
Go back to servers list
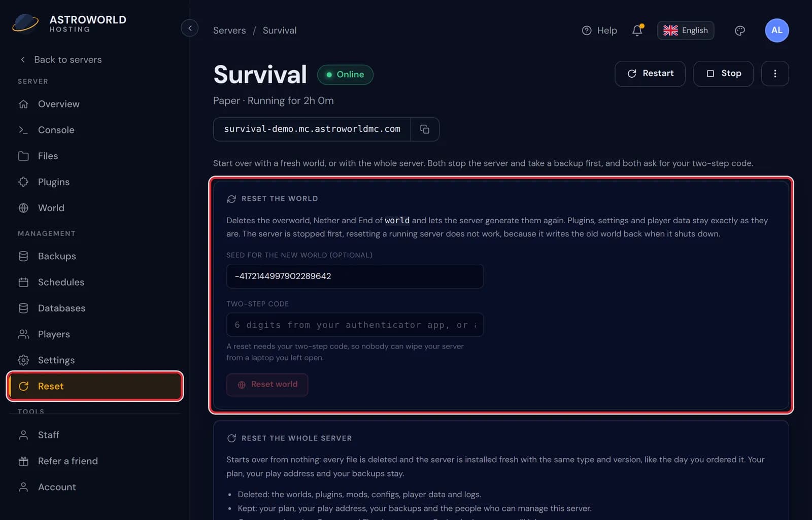point(61,60)
